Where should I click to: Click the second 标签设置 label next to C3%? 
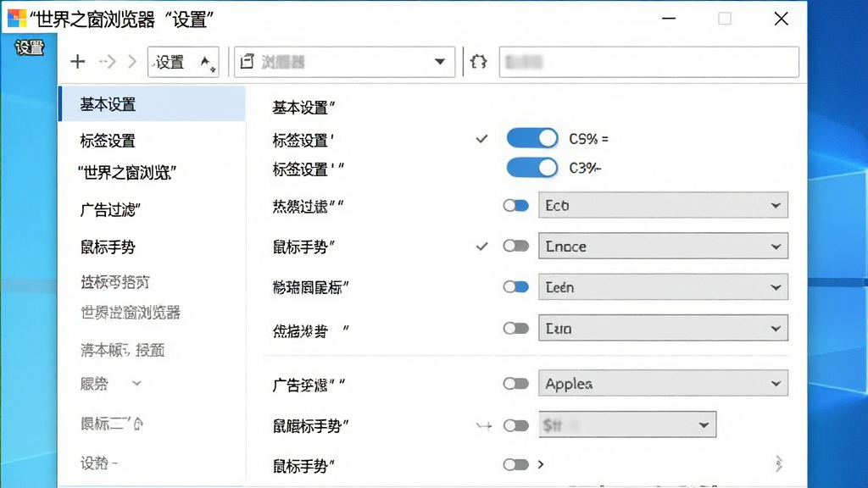[x=308, y=169]
